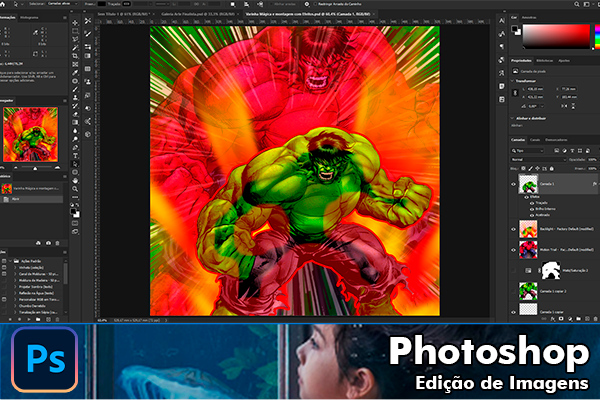Show the Camada 1 copiar 2 layer
The image size is (600, 400).
coord(514,291)
